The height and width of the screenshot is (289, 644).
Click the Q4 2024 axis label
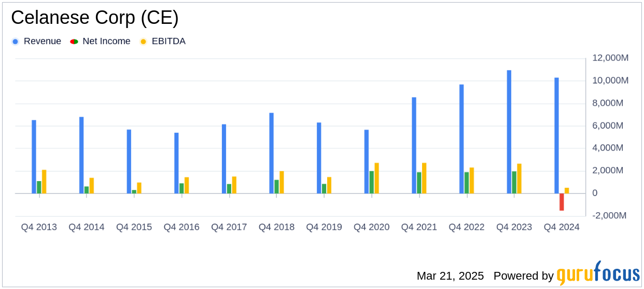click(x=562, y=227)
